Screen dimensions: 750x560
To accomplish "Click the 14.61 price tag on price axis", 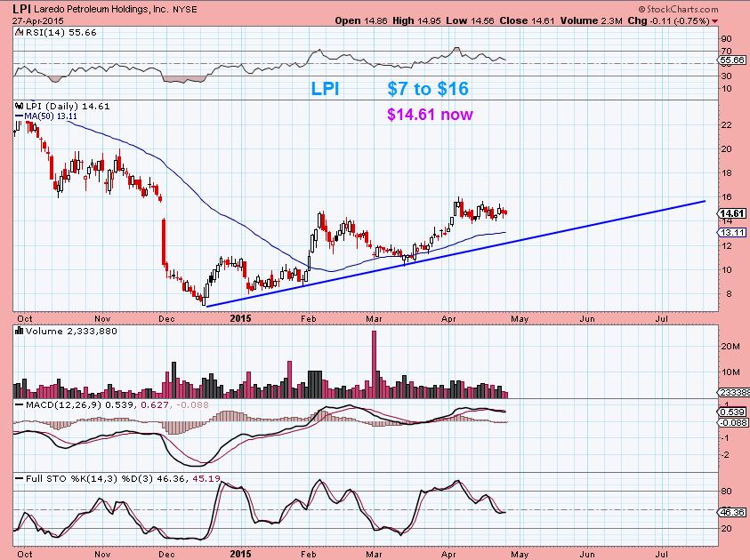I will [732, 213].
